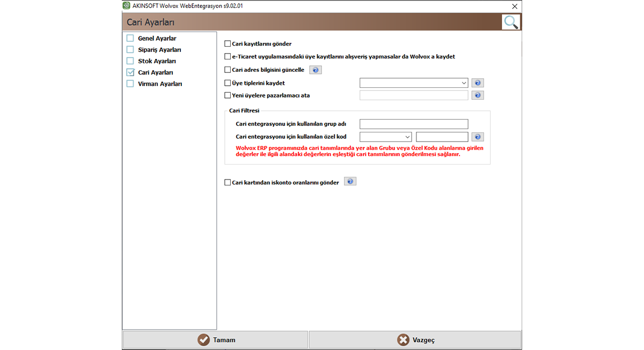Click the magnifier search icon in header
Image resolution: width=644 pixels, height=350 pixels.
pyautogui.click(x=511, y=22)
